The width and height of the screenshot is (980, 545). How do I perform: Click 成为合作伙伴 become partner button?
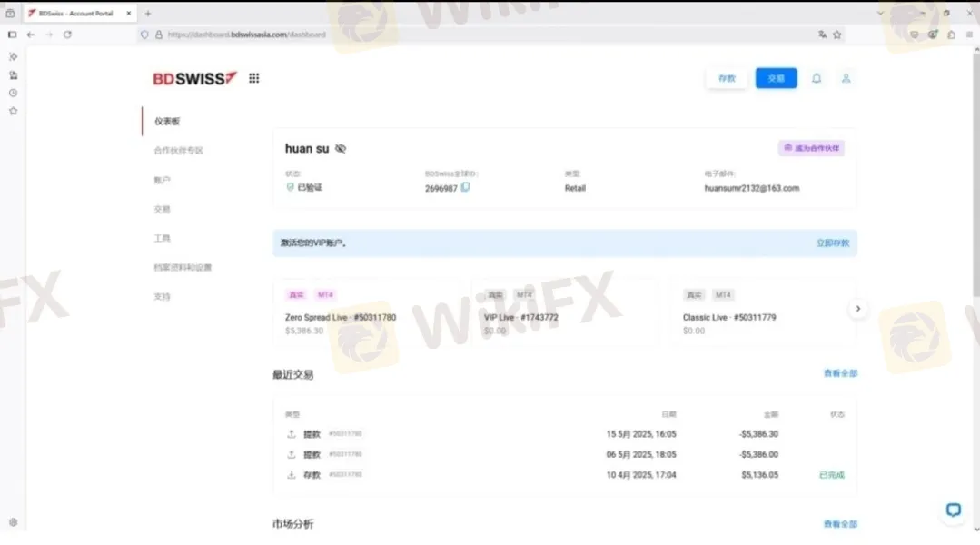coord(811,148)
